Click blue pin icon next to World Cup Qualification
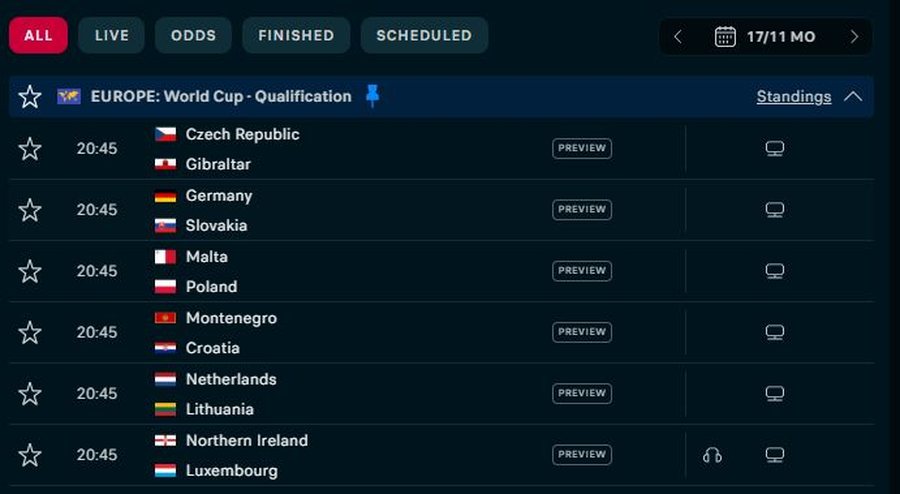This screenshot has height=494, width=900. tap(373, 96)
